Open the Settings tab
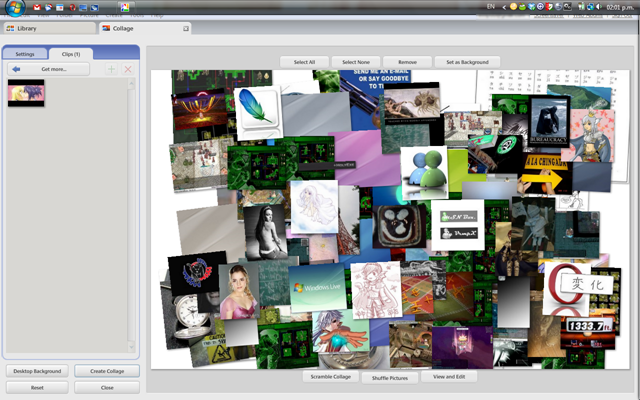The width and height of the screenshot is (640, 400). pyautogui.click(x=24, y=54)
